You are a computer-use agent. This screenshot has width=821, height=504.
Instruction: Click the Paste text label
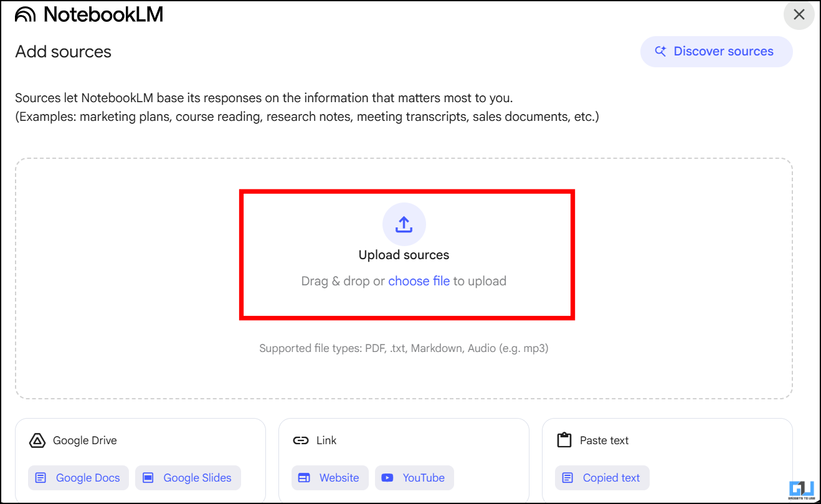click(604, 440)
